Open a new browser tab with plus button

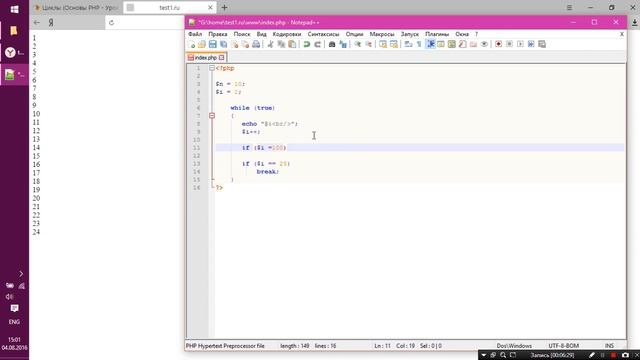(x=224, y=7)
